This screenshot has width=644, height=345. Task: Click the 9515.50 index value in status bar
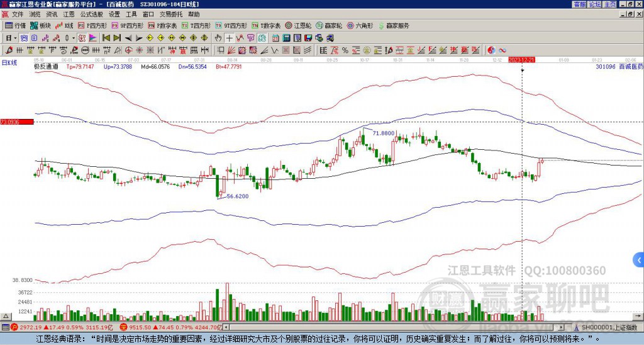point(139,327)
